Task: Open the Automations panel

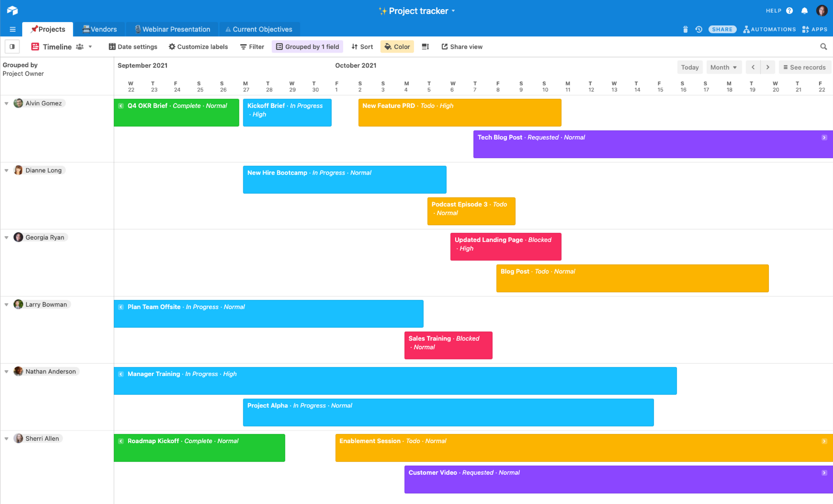Action: [770, 29]
